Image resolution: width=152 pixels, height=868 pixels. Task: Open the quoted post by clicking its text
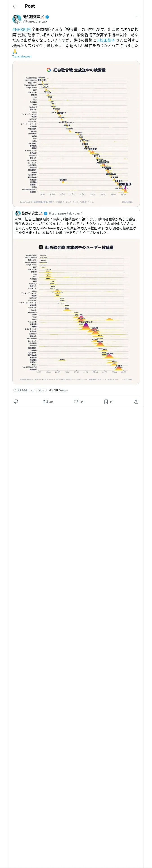pos(75,226)
